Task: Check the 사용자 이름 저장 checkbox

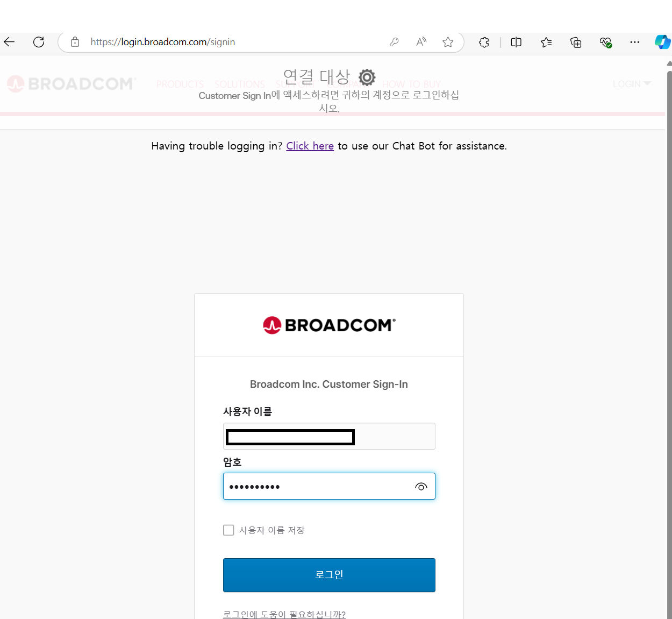Action: point(228,530)
